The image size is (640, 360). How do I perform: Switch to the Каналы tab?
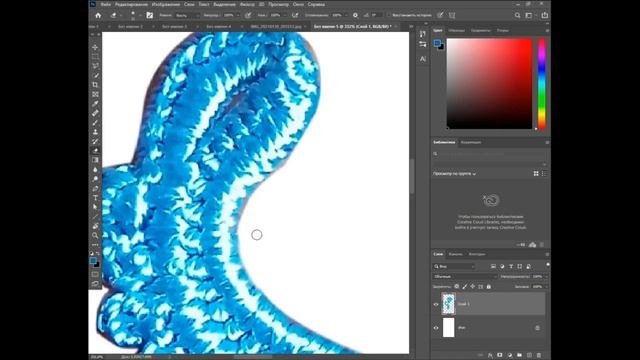(x=455, y=254)
